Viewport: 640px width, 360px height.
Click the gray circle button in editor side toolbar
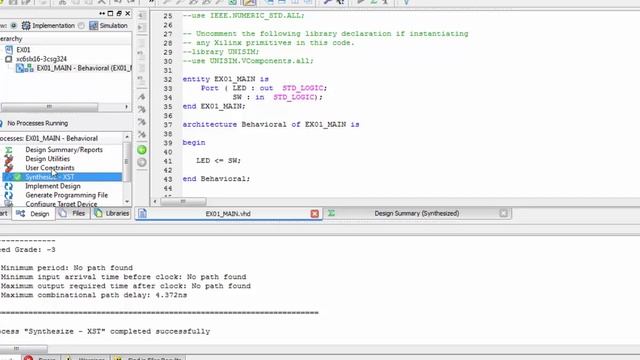[142, 162]
